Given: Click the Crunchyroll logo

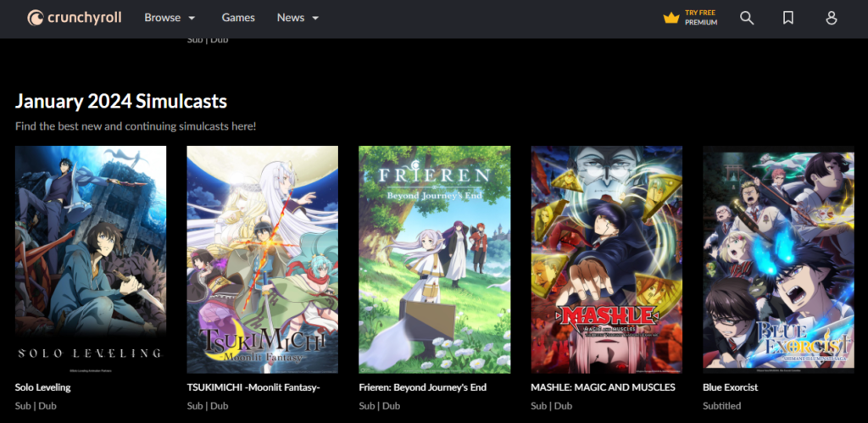Looking at the screenshot, I should coord(75,18).
